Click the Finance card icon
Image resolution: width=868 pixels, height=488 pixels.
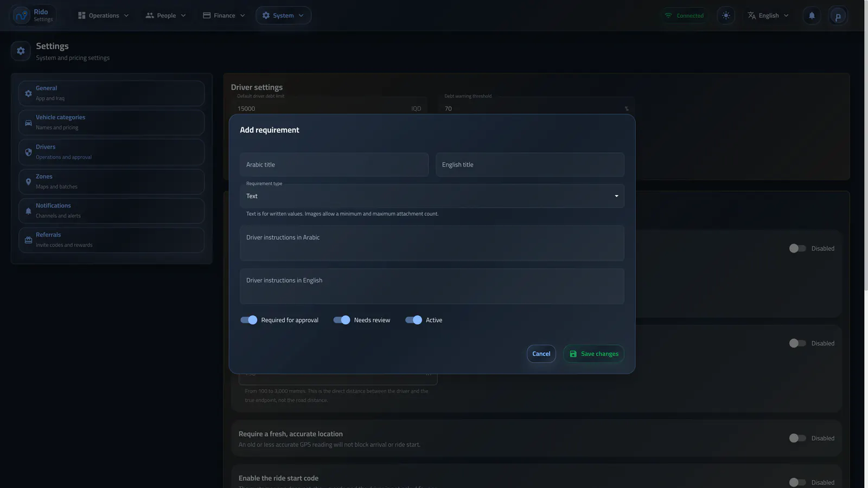coord(207,16)
